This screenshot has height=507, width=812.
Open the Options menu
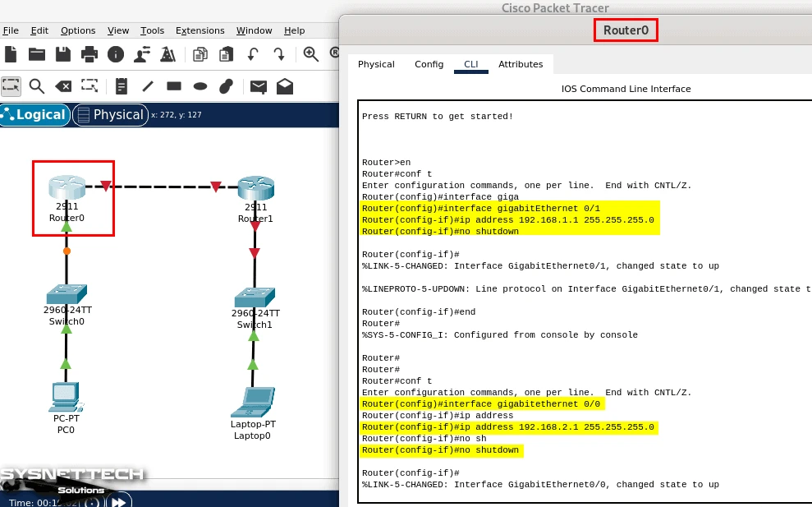point(78,30)
